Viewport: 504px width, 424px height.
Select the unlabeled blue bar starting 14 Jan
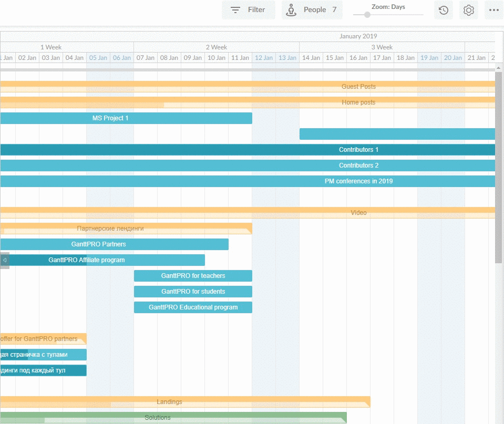click(397, 134)
